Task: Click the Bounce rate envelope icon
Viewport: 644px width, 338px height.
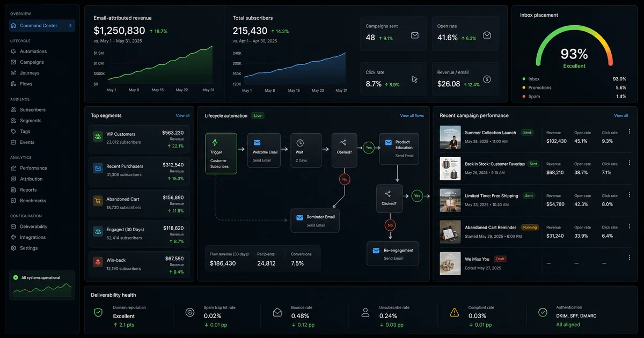Action: coord(277,312)
